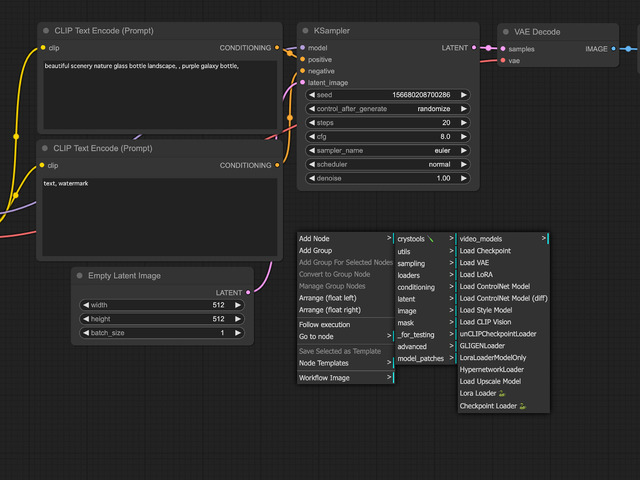Switch scheduler to previous option arrow
Viewport: 640px width, 480px height.
pyautogui.click(x=312, y=164)
